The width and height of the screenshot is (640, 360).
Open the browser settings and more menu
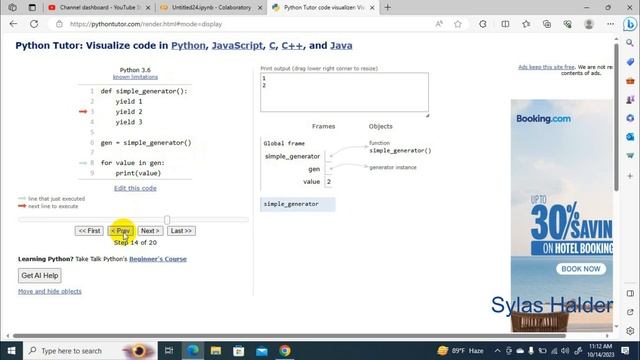coord(610,24)
